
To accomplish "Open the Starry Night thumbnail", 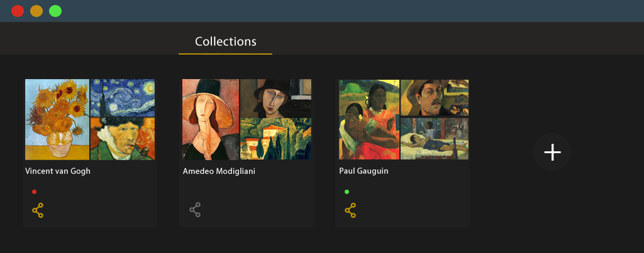I will coord(123,97).
